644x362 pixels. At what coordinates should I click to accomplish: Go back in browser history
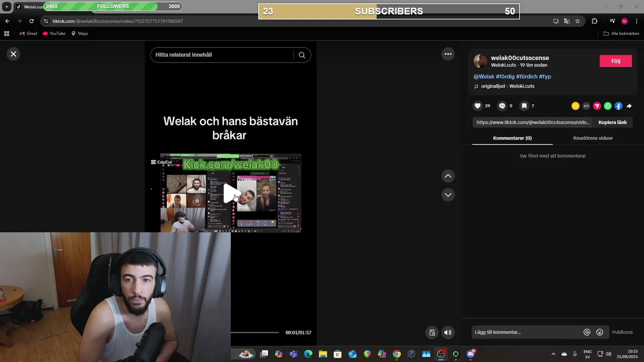7,21
